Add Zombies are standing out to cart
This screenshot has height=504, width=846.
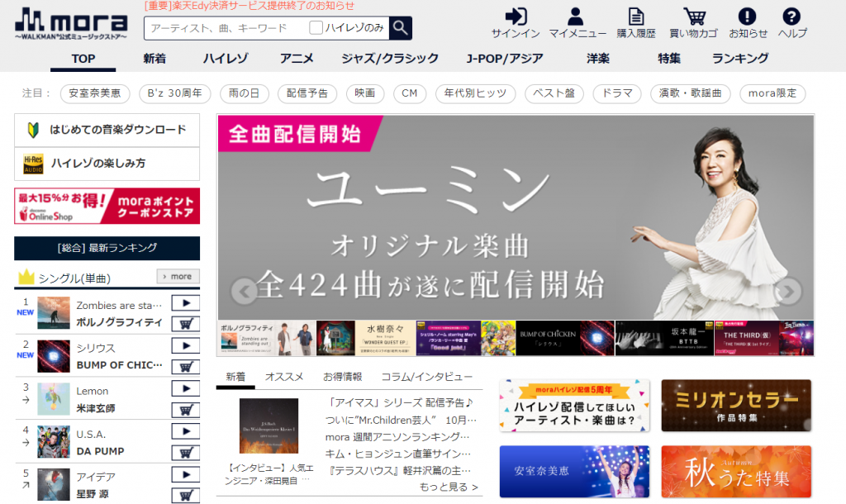(x=186, y=324)
